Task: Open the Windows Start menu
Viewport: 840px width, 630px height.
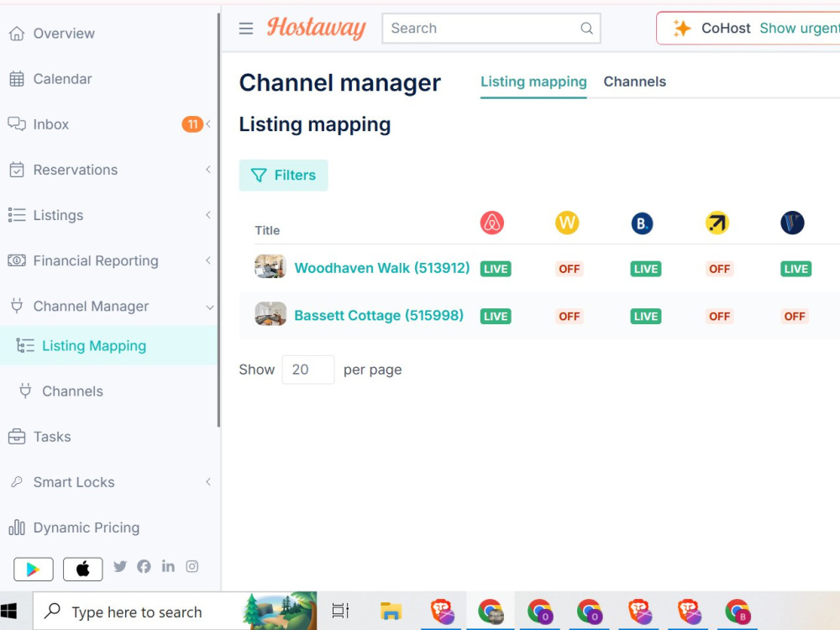Action: [9, 611]
